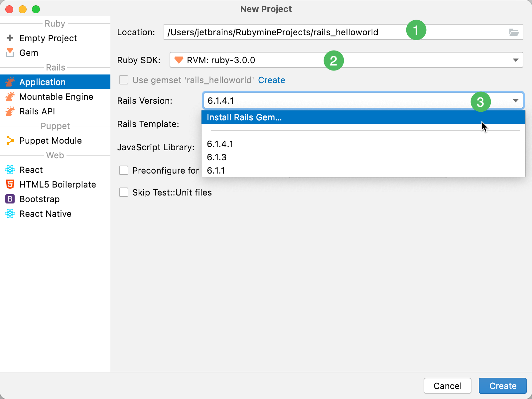
Task: Collapse Rails Version dropdown arrow
Action: (x=515, y=101)
